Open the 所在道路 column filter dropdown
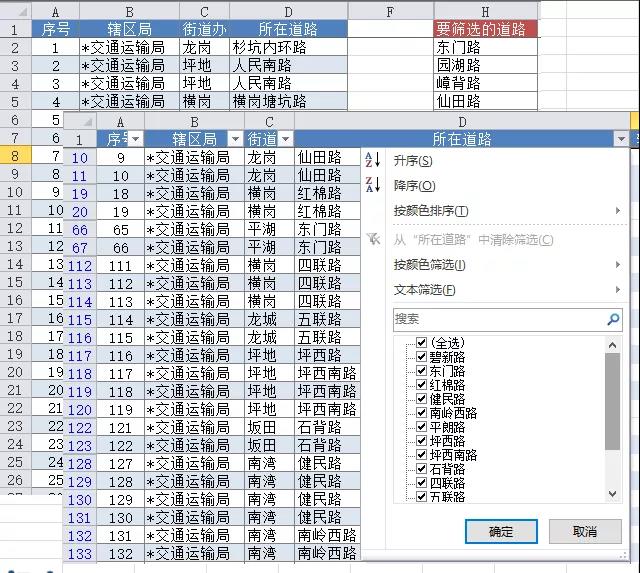Screen dimensions: 640x573 pyautogui.click(x=621, y=139)
